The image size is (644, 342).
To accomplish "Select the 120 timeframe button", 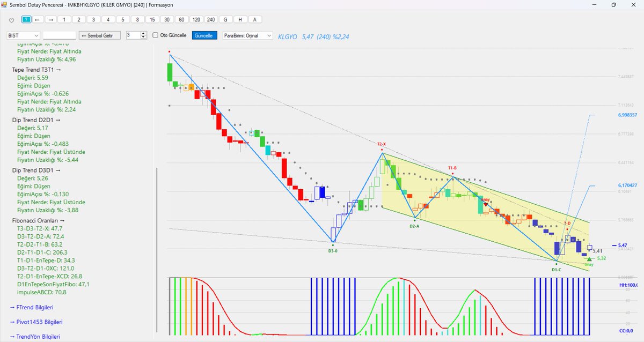I will click(x=196, y=19).
